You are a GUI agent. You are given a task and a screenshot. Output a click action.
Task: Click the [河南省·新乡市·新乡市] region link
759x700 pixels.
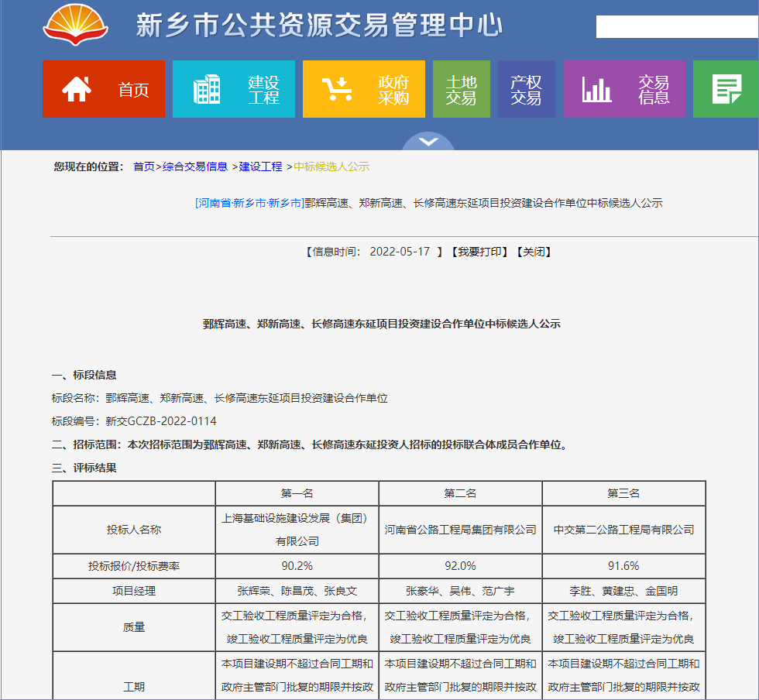click(x=249, y=203)
